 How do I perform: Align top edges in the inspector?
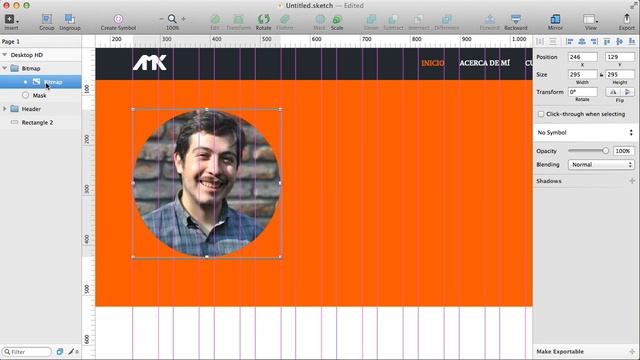pyautogui.click(x=607, y=41)
